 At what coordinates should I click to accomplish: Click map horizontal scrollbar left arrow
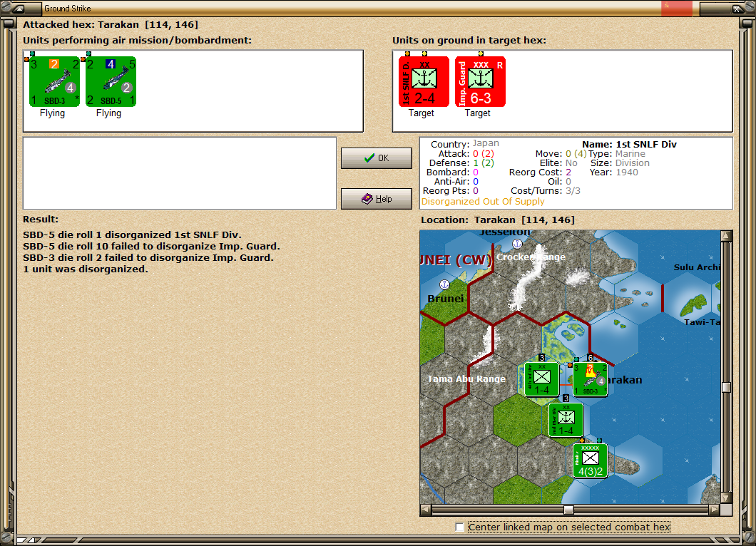coord(425,510)
